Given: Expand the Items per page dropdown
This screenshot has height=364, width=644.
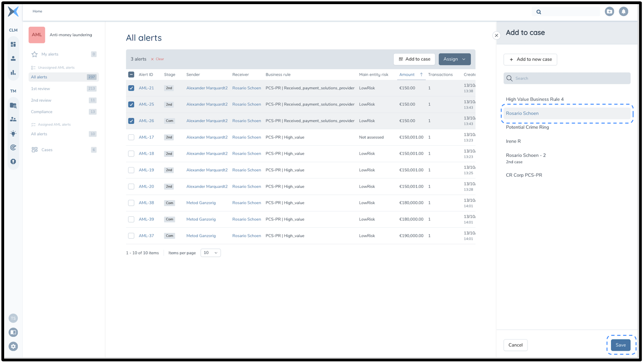Looking at the screenshot, I should click(x=210, y=253).
